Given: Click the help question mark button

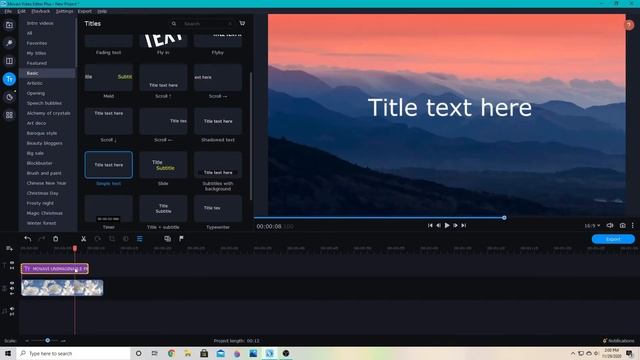Looking at the screenshot, I should point(629,25).
